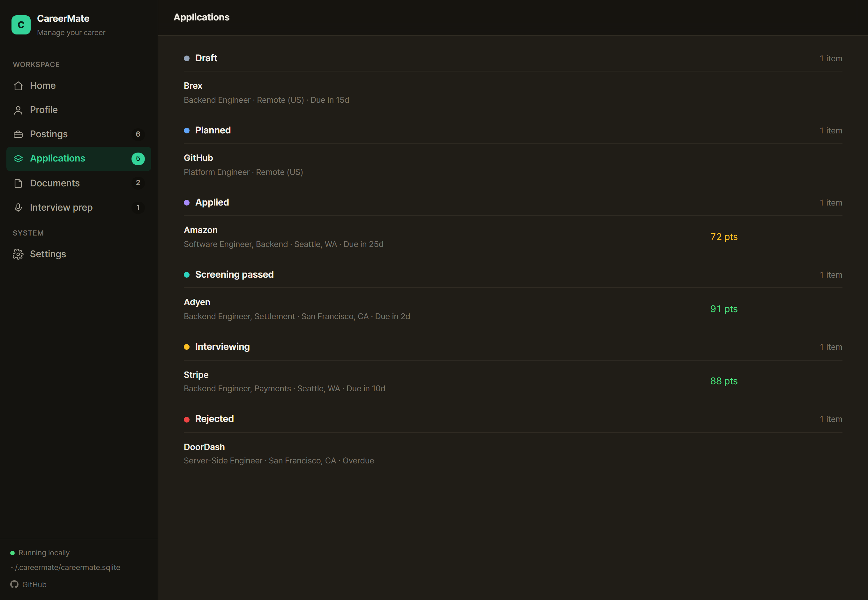The image size is (868, 600).
Task: Click the Postings briefcase icon
Action: (x=18, y=134)
